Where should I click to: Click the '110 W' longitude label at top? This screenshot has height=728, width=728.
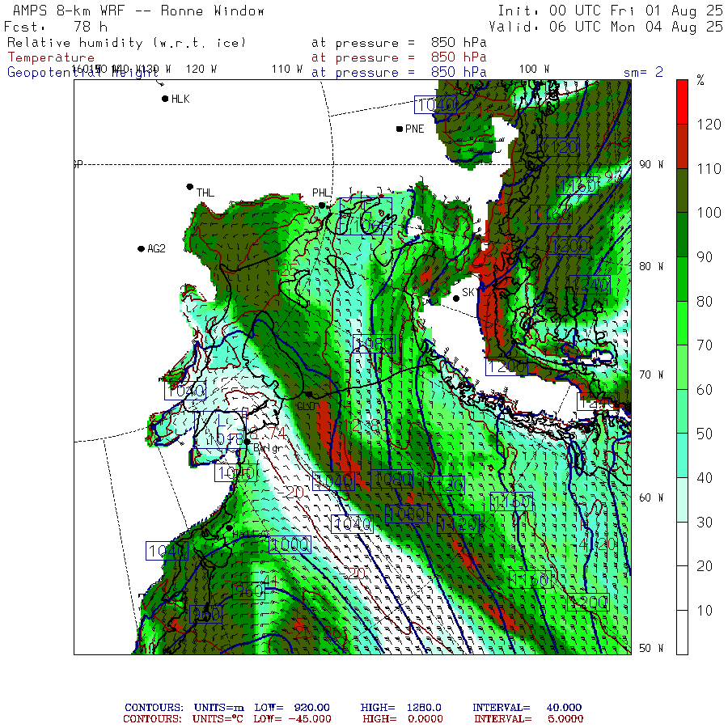coord(287,70)
